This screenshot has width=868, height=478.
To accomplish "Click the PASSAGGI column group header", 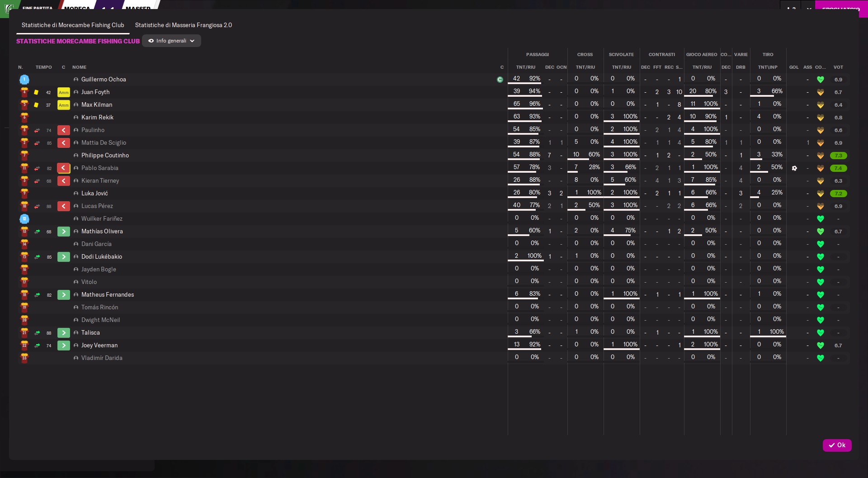I will tap(538, 55).
